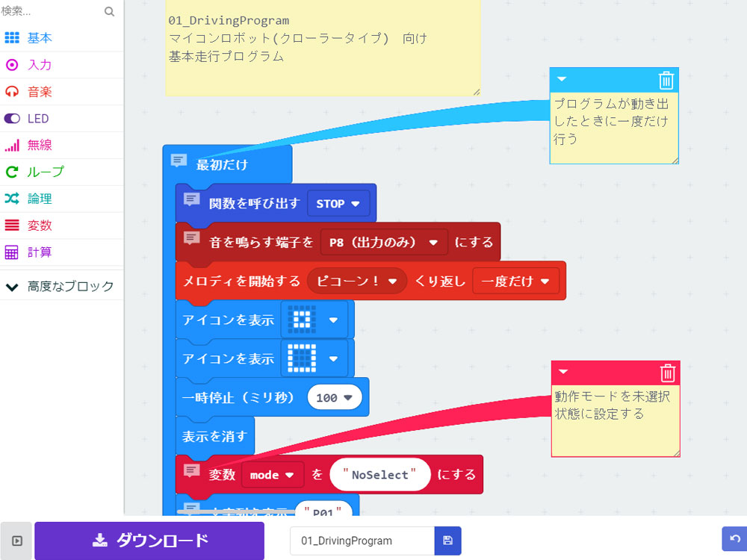The height and width of the screenshot is (560, 747).
Task: Click the project name field 01_DrivingProgram
Action: pyautogui.click(x=362, y=541)
